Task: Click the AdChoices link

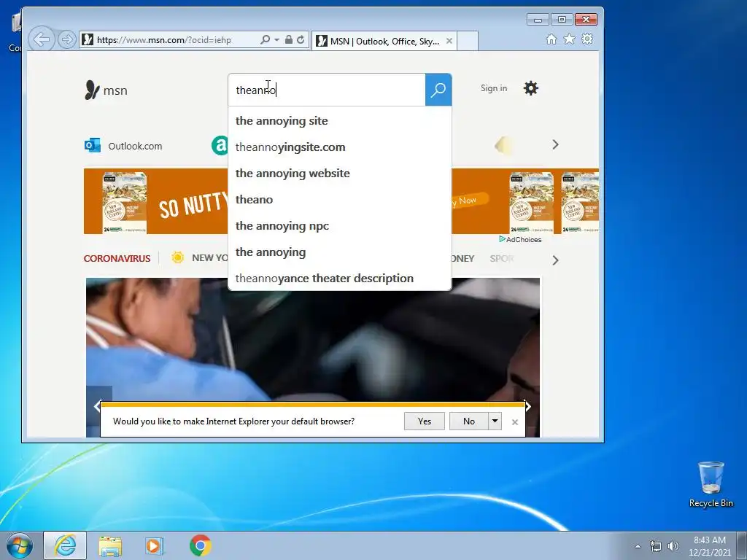Action: click(x=520, y=239)
